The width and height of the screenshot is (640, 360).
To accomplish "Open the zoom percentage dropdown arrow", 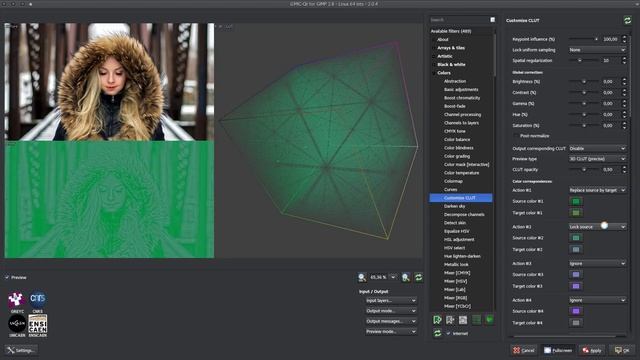I will (x=393, y=277).
